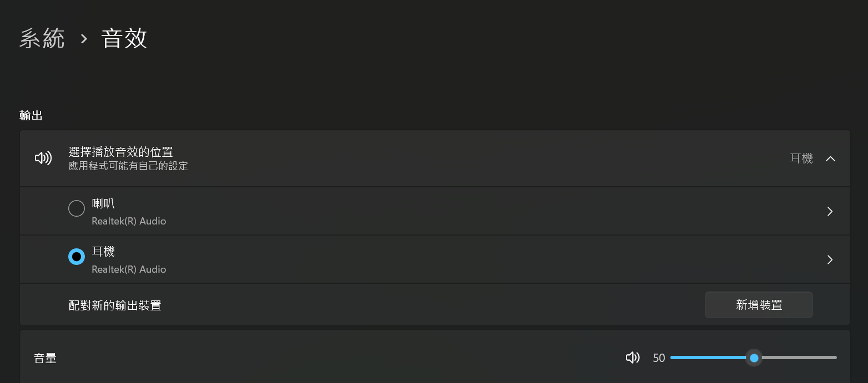Screen dimensions: 868x383
Task: Click the volume slider thumb
Action: pyautogui.click(x=754, y=358)
